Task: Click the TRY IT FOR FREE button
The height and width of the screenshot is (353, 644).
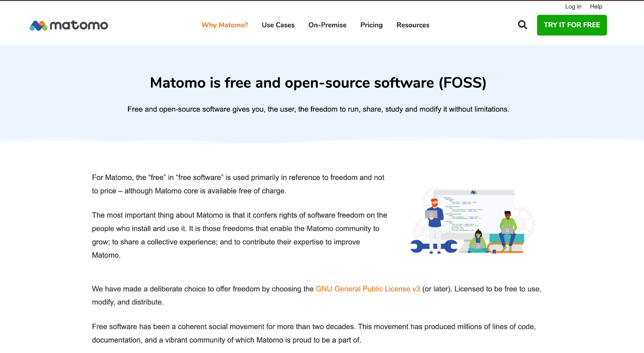Action: (x=572, y=25)
